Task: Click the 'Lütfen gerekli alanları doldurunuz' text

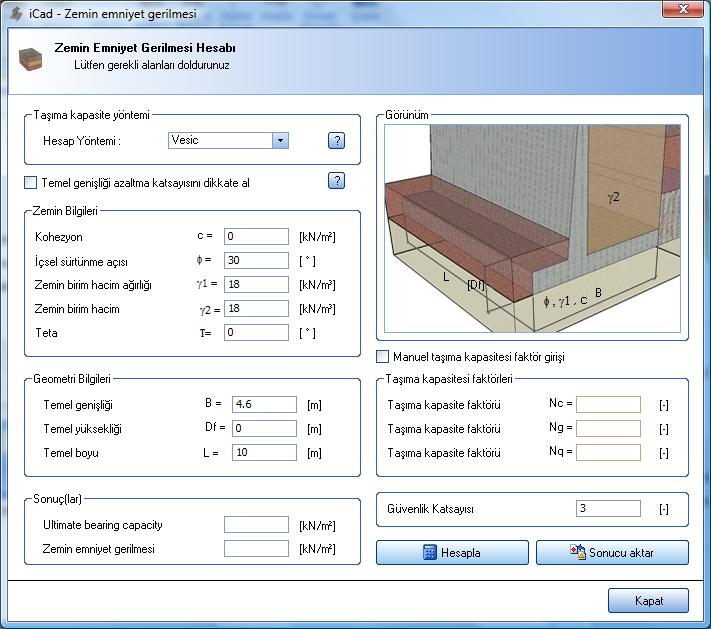Action: [x=151, y=65]
